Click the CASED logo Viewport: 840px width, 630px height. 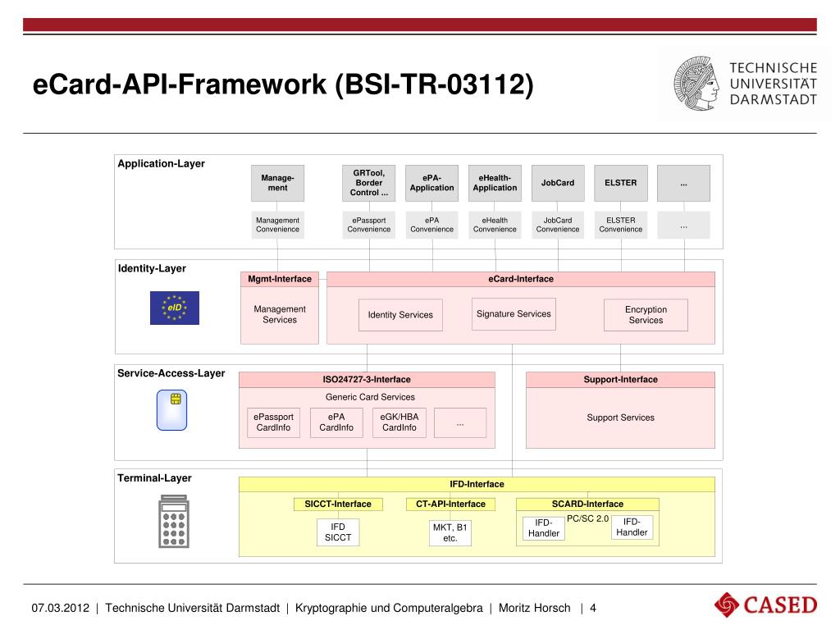765,605
